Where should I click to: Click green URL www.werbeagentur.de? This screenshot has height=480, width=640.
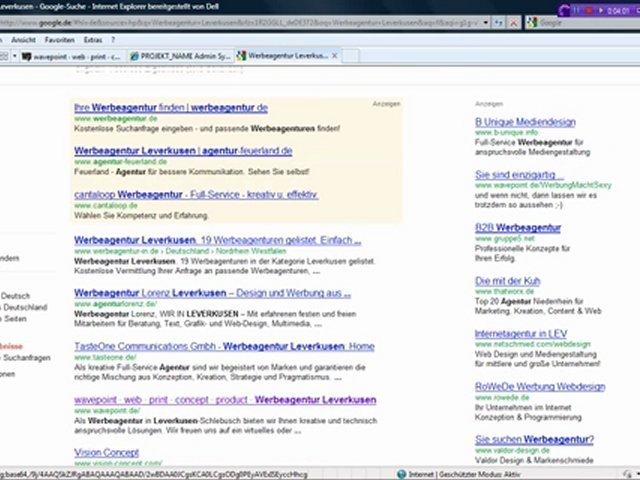point(116,119)
